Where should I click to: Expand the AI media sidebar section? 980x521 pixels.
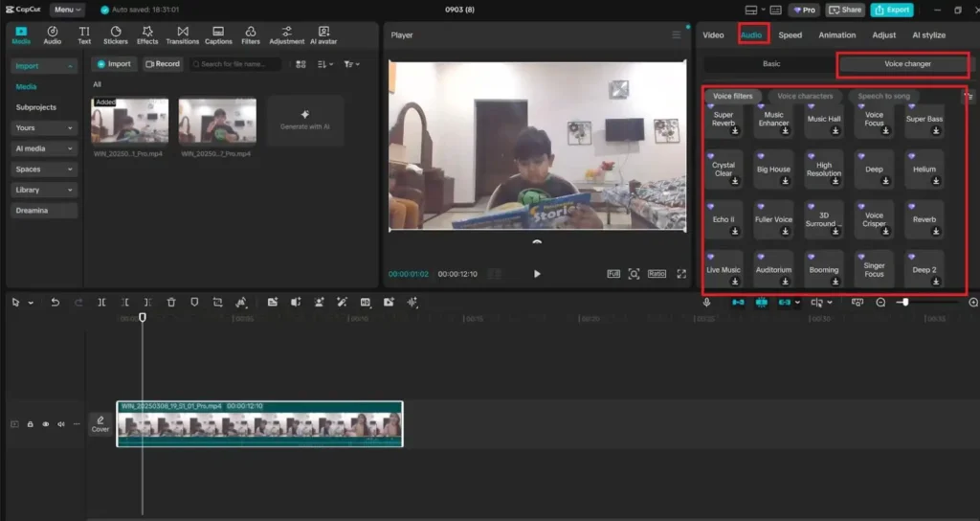pos(44,148)
